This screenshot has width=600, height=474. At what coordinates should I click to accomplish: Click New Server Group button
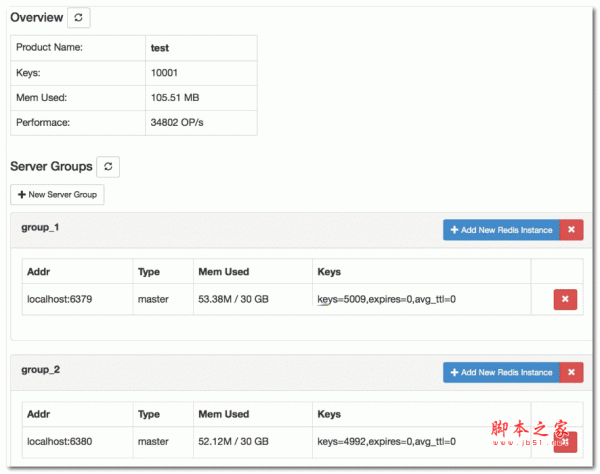(x=57, y=195)
